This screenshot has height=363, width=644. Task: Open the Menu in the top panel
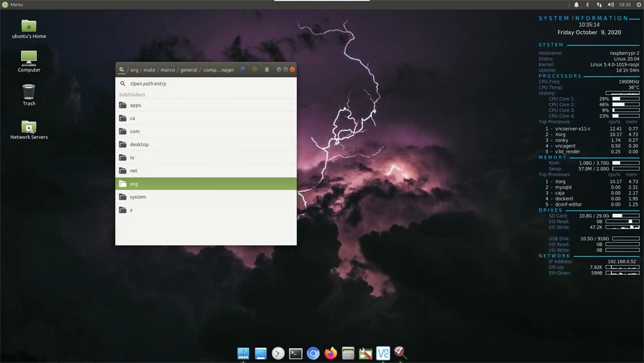coord(13,5)
